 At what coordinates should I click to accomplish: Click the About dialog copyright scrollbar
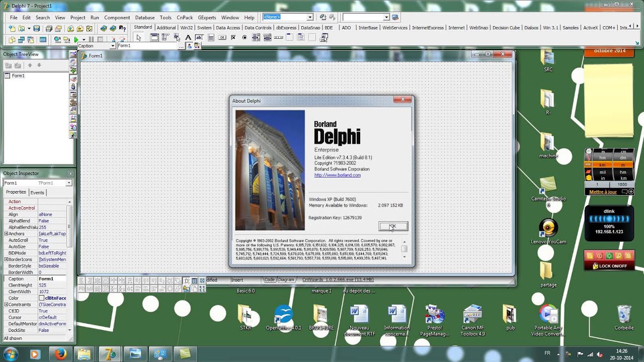click(x=404, y=249)
